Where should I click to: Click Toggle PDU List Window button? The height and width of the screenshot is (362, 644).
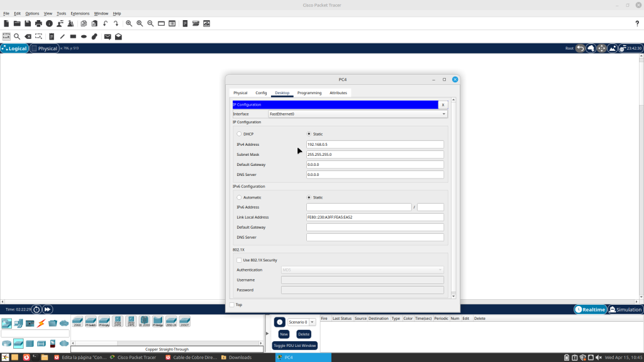pos(295,346)
